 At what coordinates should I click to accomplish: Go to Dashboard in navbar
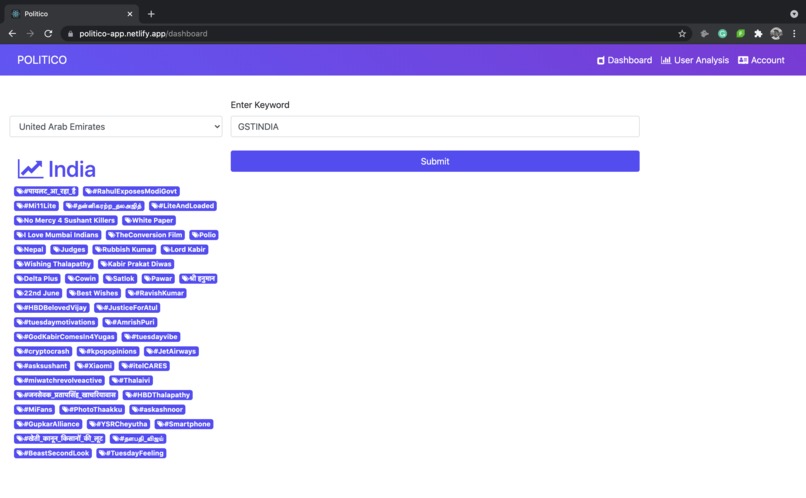point(624,60)
